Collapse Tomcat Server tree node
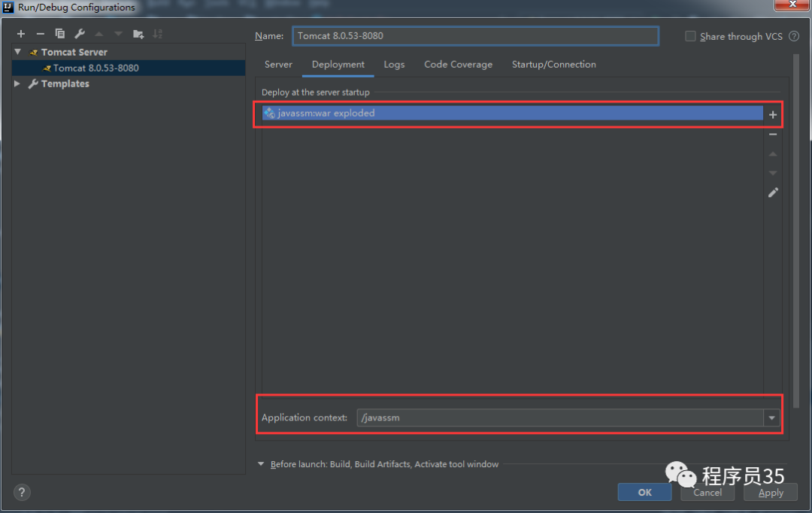812x513 pixels. coord(17,52)
